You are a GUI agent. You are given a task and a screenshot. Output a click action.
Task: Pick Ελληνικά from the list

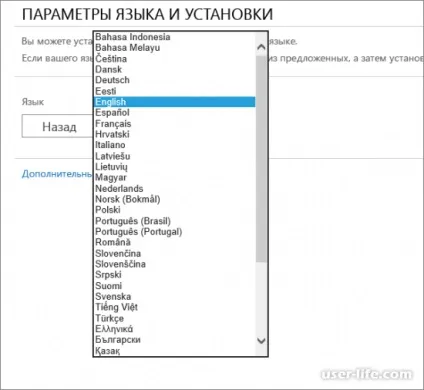point(175,329)
